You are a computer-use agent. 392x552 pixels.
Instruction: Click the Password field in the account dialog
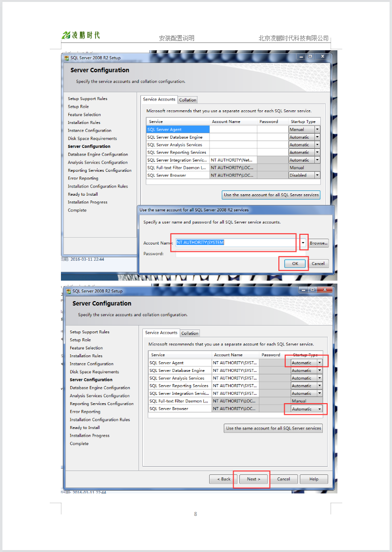click(240, 254)
